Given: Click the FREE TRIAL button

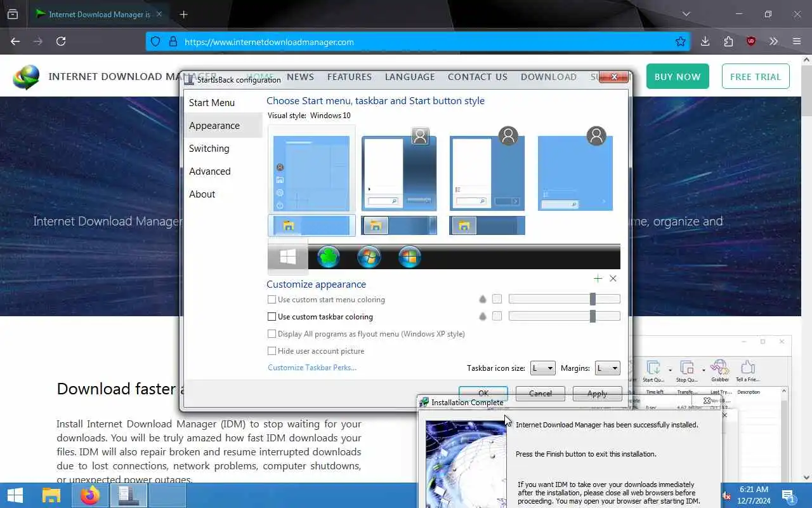Looking at the screenshot, I should pos(756,77).
